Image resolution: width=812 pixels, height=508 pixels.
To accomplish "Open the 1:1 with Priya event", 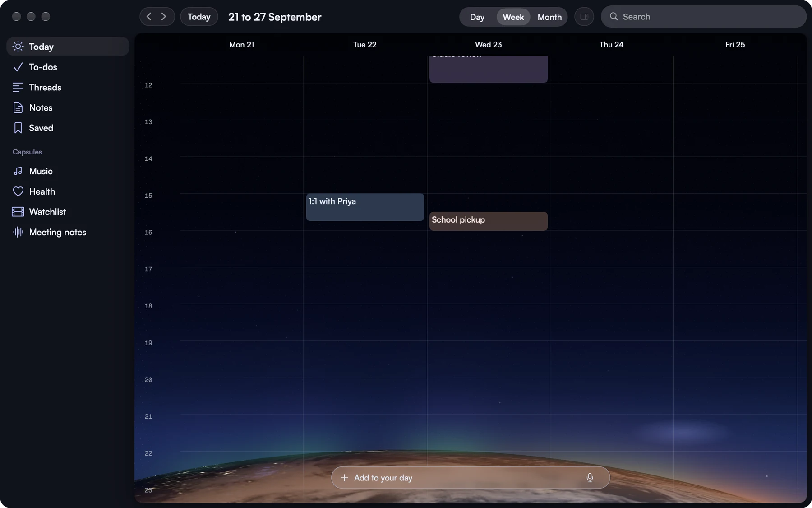I will [365, 207].
